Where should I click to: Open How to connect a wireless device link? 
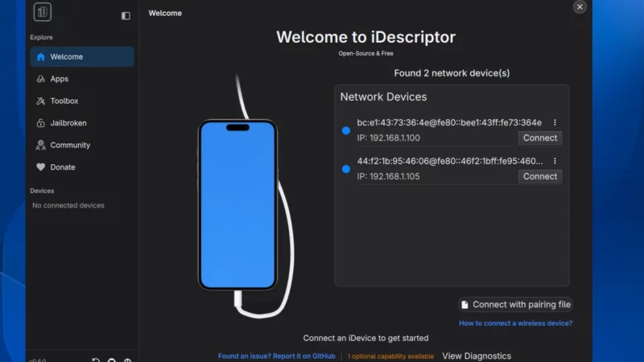pyautogui.click(x=515, y=323)
